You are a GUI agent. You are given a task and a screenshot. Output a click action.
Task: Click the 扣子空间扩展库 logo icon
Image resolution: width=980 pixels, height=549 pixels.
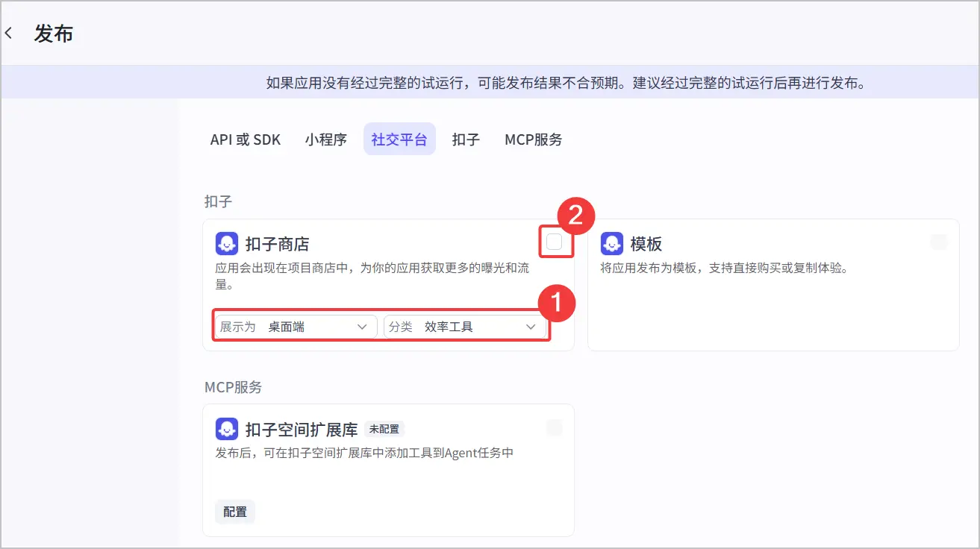coord(227,429)
